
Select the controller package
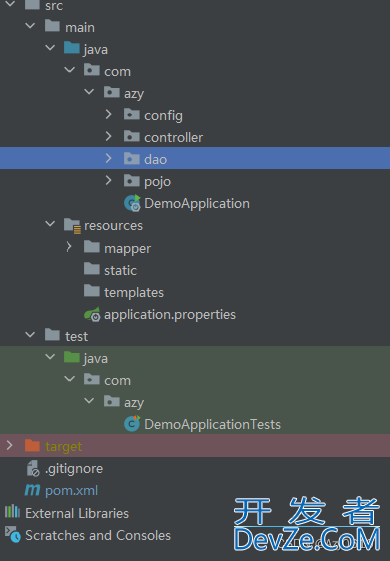(x=174, y=137)
